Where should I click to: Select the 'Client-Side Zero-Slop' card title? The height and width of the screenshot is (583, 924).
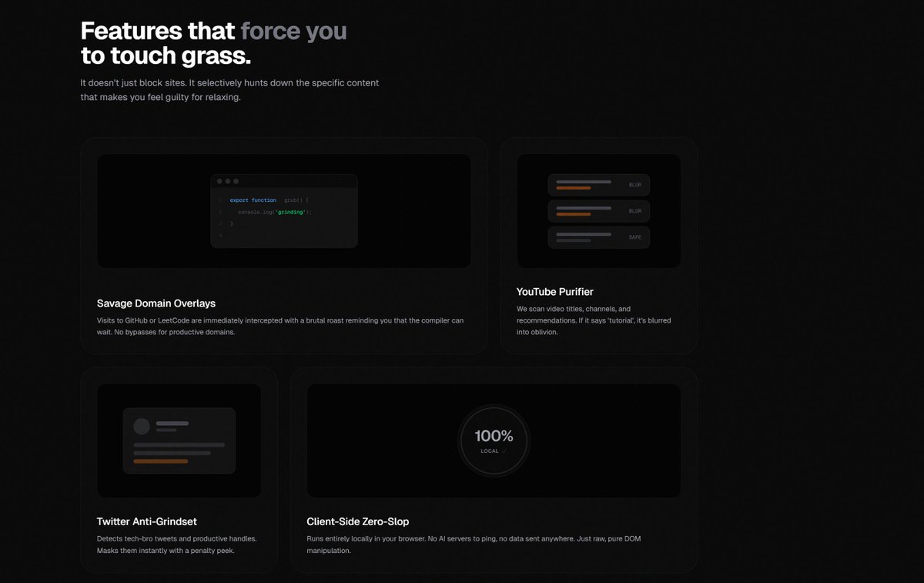click(360, 522)
